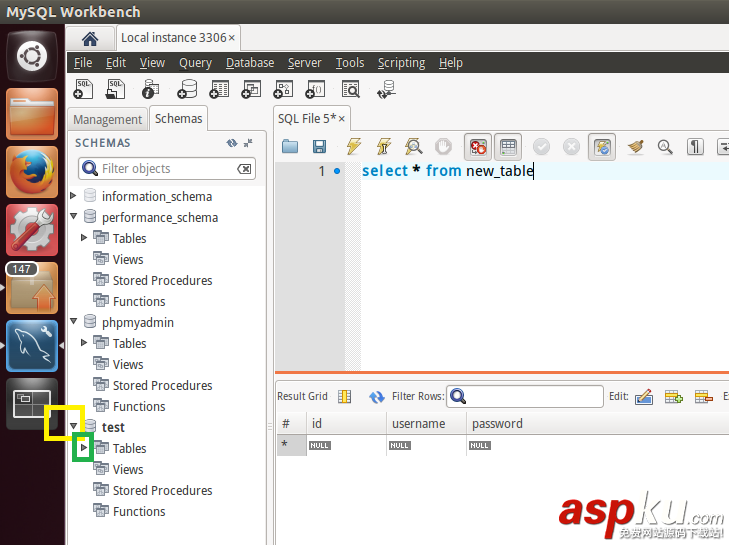
Task: Open the Database menu
Action: coord(250,63)
